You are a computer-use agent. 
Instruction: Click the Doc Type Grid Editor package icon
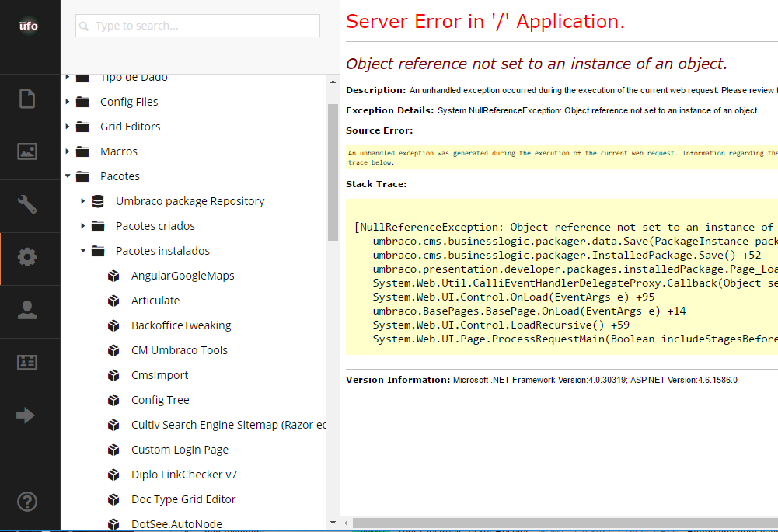coord(113,499)
